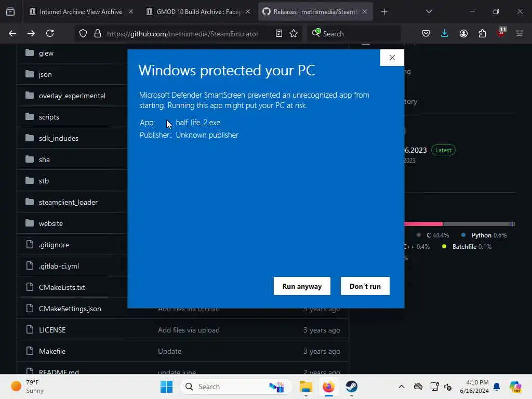
Task: Go forward with browser forward arrow
Action: tap(31, 33)
